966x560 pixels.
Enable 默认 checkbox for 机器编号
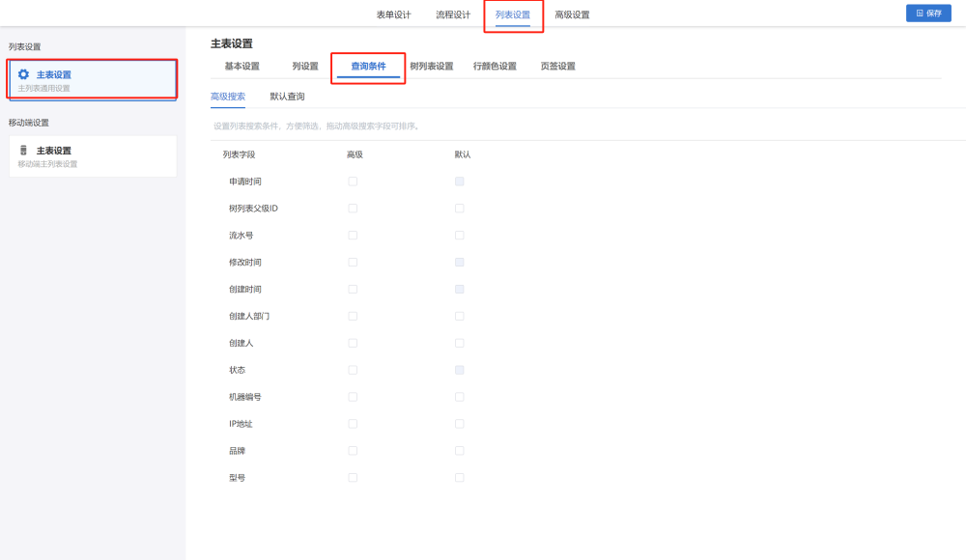pos(460,397)
